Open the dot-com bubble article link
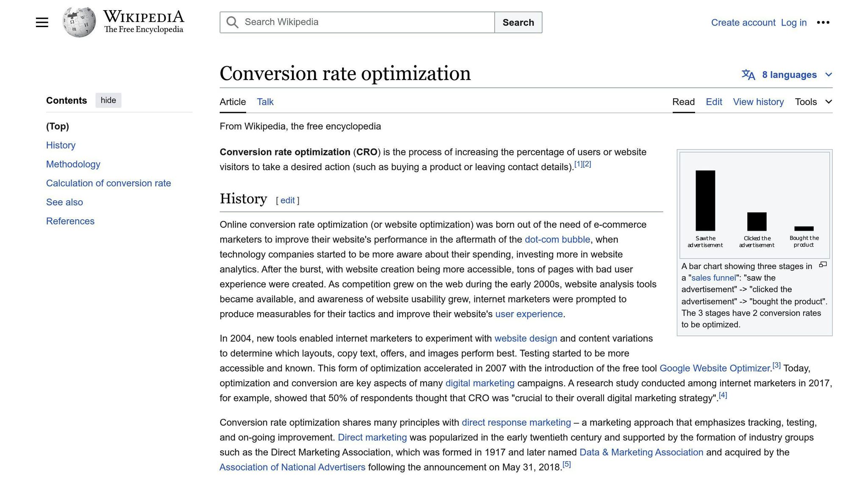Viewport: 868px width, 488px height. pos(557,240)
